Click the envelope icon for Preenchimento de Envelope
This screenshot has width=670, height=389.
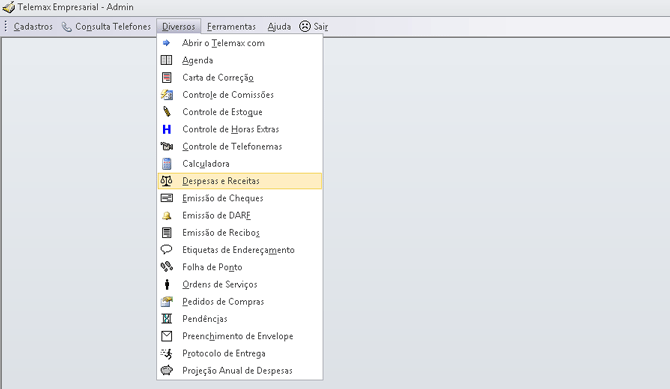pyautogui.click(x=167, y=336)
